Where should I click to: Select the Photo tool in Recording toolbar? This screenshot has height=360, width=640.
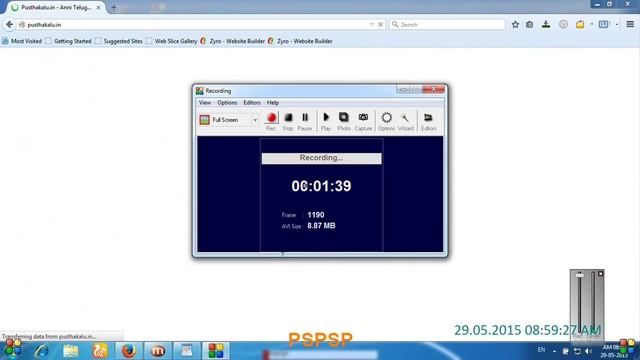pos(344,121)
